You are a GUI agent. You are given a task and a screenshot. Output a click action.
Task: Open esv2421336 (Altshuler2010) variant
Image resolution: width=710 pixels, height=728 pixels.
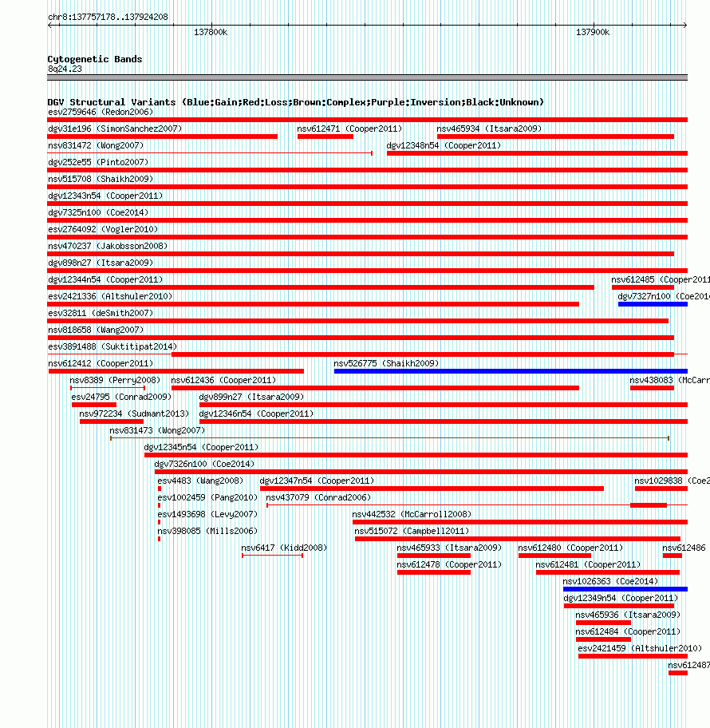(110, 295)
